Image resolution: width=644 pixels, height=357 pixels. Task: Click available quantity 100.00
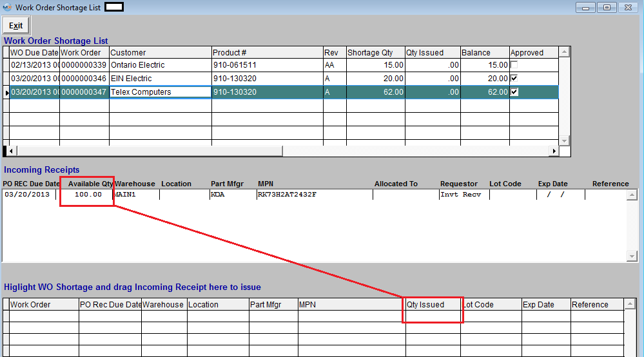click(x=88, y=195)
